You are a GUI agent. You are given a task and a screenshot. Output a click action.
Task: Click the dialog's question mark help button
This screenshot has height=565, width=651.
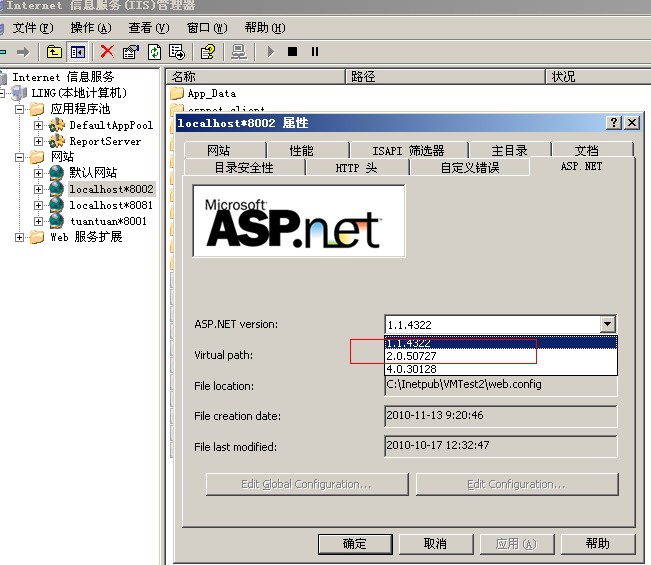click(614, 122)
